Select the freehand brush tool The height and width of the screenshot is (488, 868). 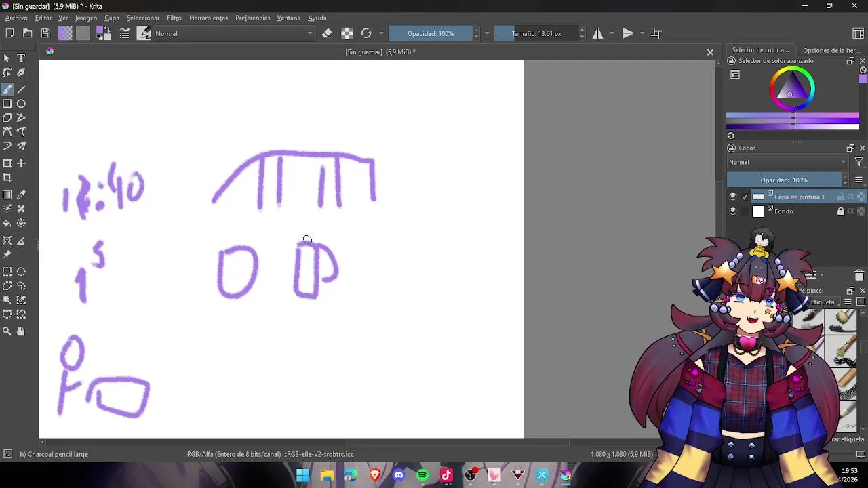click(x=7, y=89)
